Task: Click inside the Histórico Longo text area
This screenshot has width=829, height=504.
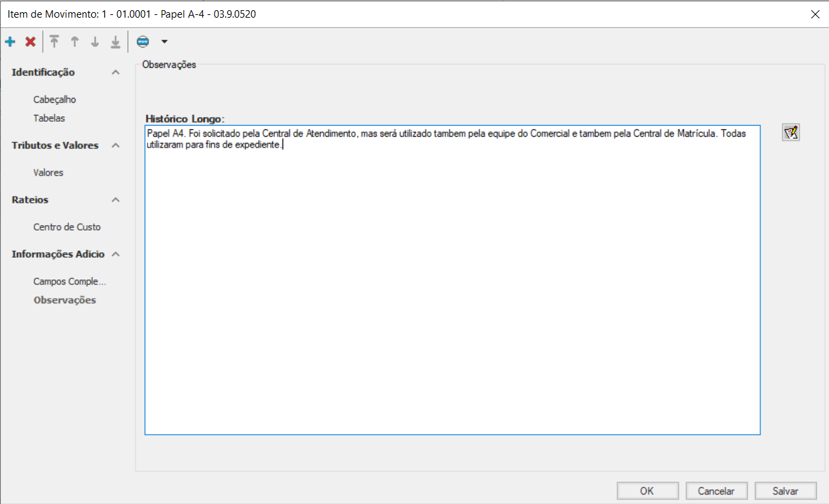Action: point(452,286)
